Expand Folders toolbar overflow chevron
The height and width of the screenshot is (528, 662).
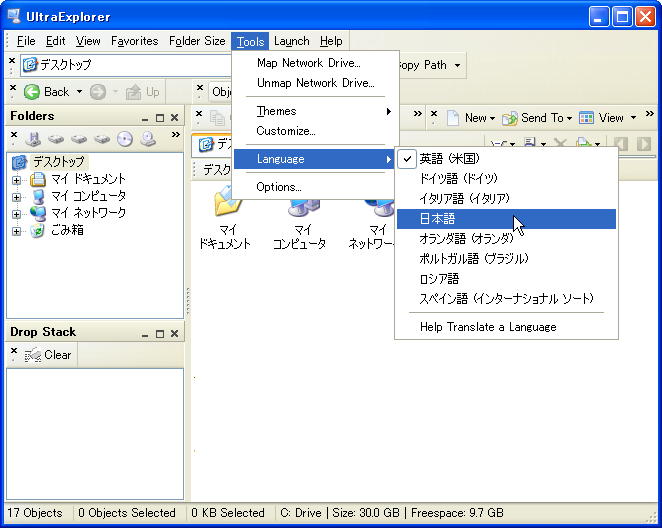(176, 135)
